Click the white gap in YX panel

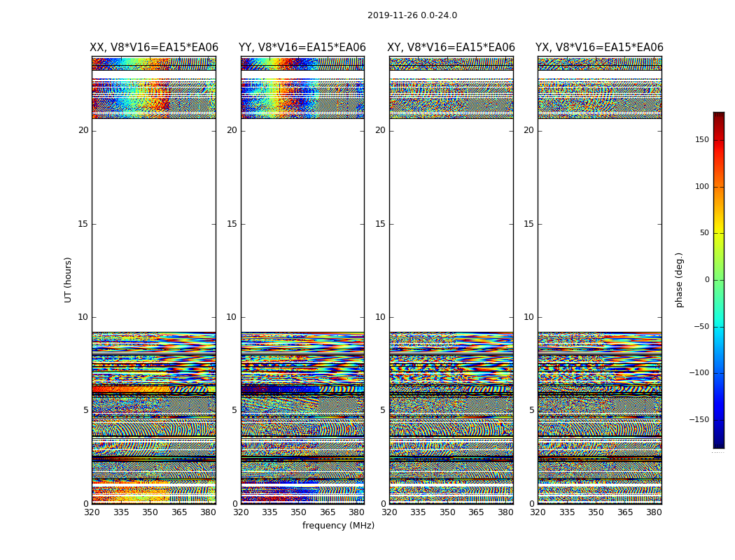click(599, 224)
